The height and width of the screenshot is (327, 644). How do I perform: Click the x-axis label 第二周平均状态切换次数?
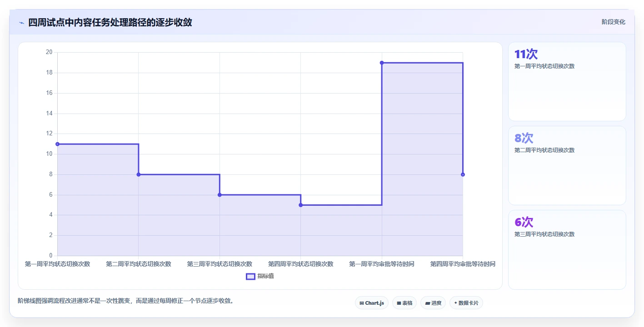tap(139, 264)
